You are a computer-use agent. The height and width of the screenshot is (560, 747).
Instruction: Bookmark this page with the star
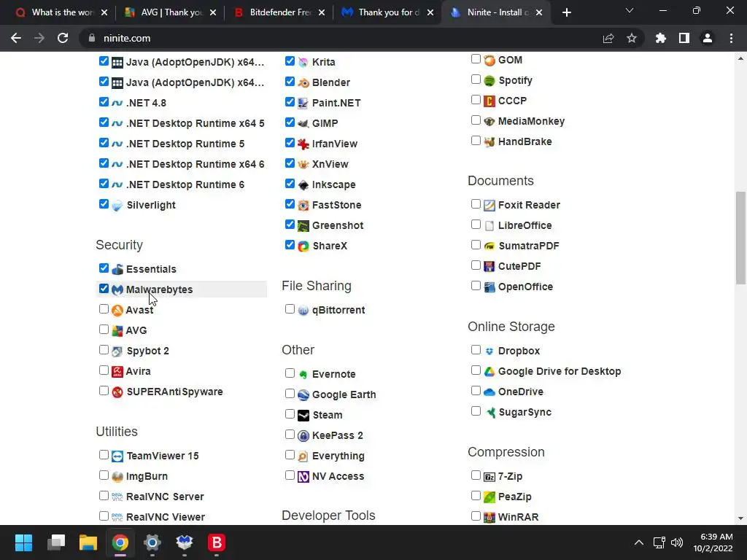coord(632,38)
